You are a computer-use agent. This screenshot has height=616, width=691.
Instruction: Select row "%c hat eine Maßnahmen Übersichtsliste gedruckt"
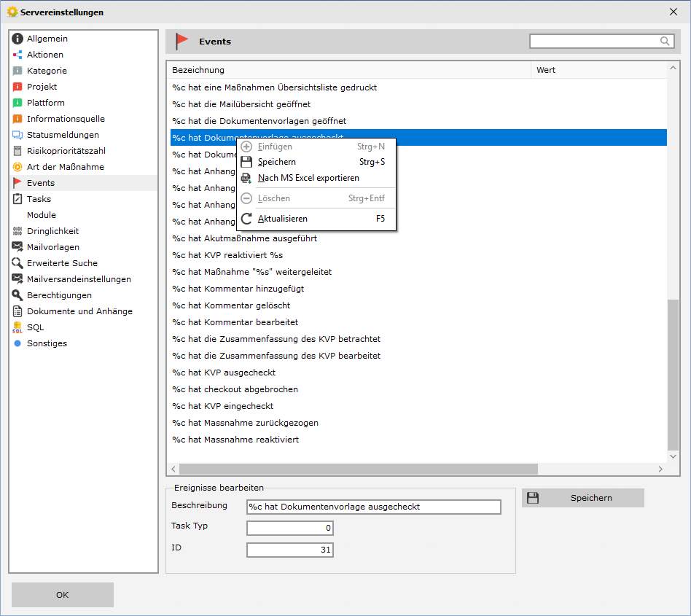(418, 87)
